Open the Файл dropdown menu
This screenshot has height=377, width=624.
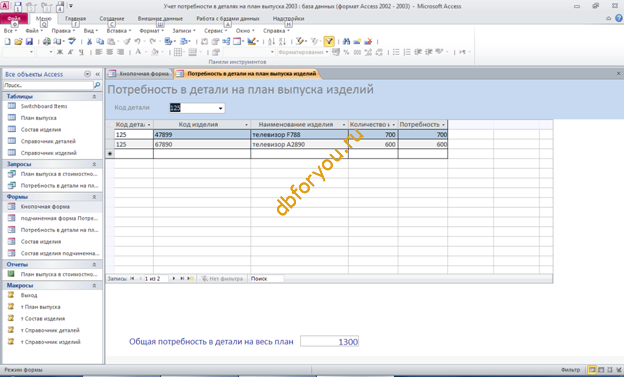pos(34,31)
